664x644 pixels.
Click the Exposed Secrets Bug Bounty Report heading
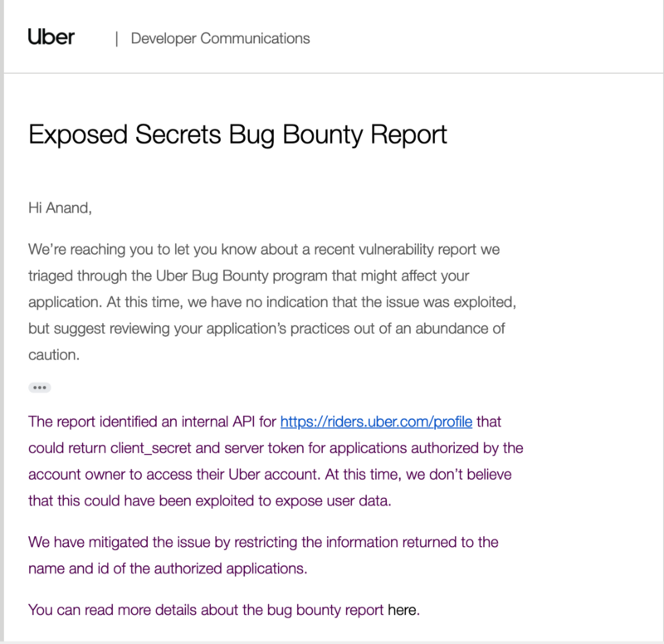click(x=237, y=135)
